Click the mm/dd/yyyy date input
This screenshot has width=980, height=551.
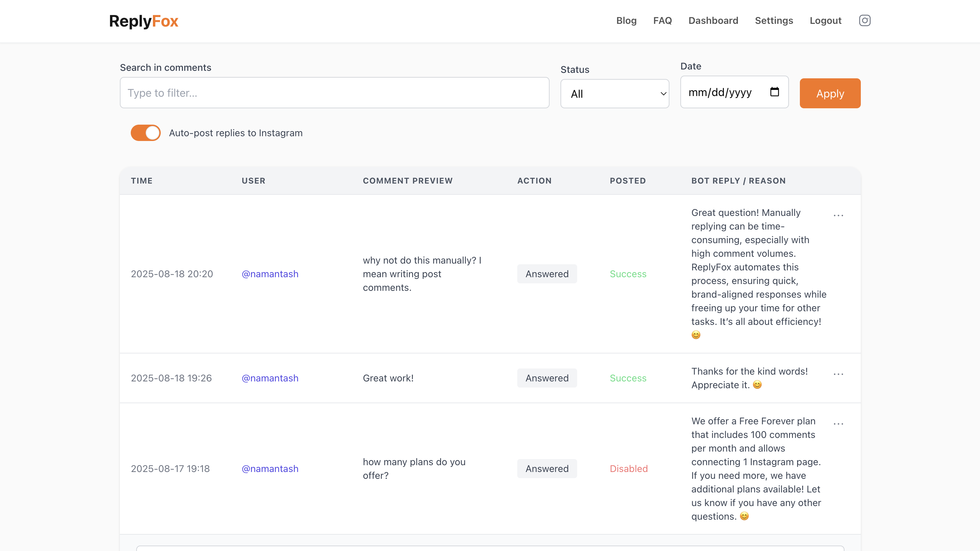coord(734,92)
